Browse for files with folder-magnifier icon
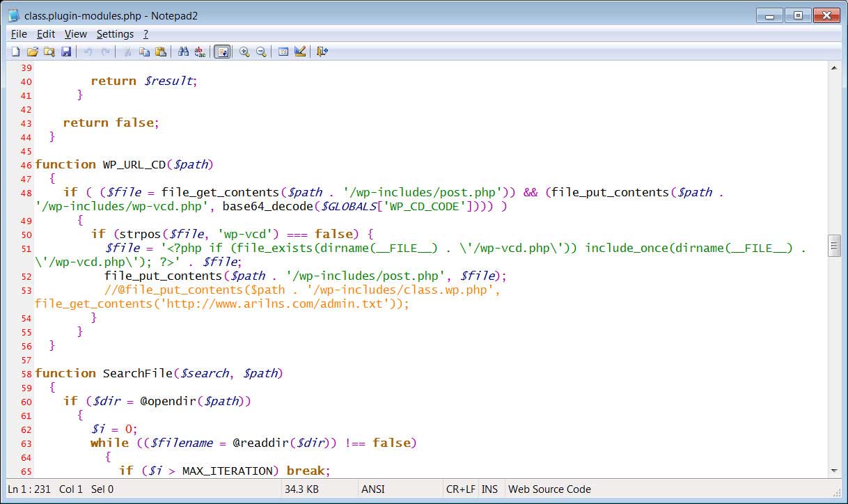The width and height of the screenshot is (848, 504). tap(49, 52)
